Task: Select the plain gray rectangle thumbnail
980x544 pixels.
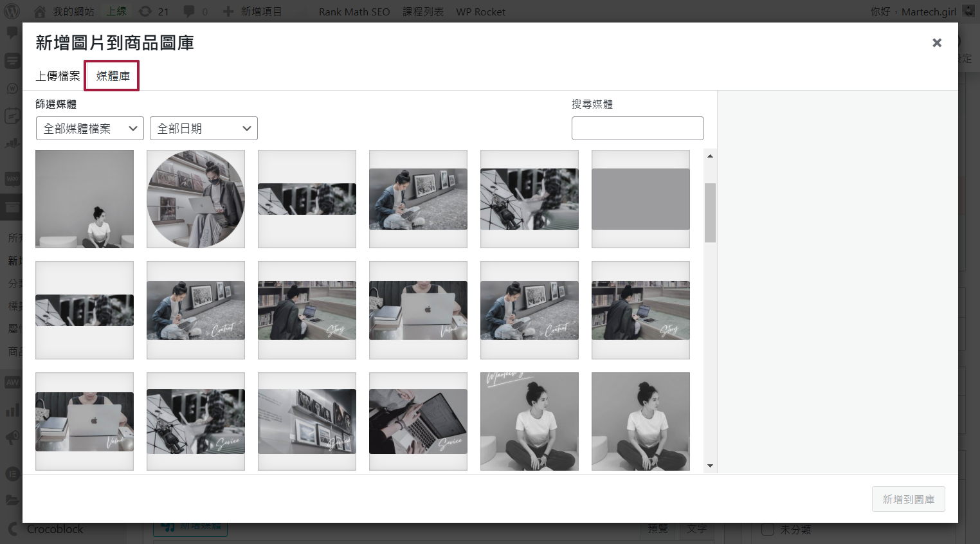Action: pyautogui.click(x=640, y=199)
